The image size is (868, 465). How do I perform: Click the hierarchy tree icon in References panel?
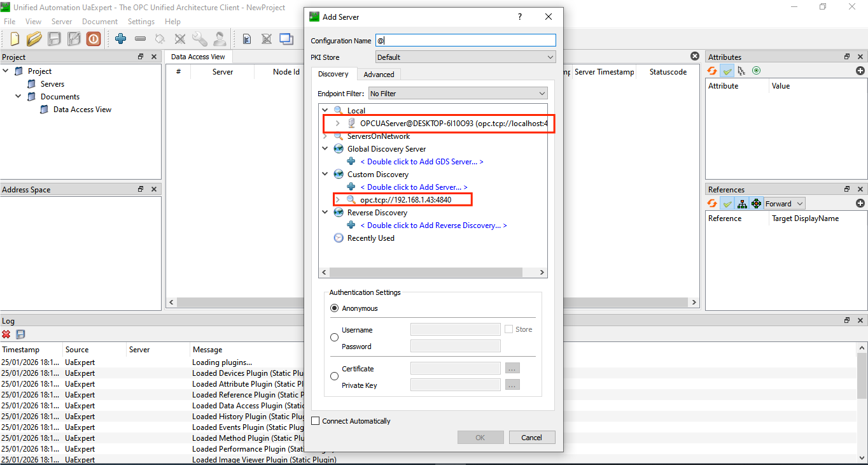(742, 204)
